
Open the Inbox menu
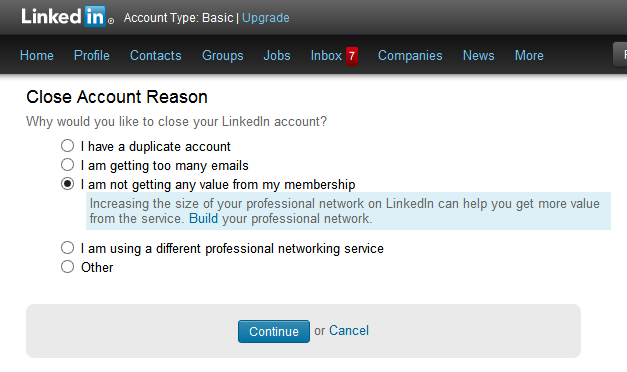point(326,56)
